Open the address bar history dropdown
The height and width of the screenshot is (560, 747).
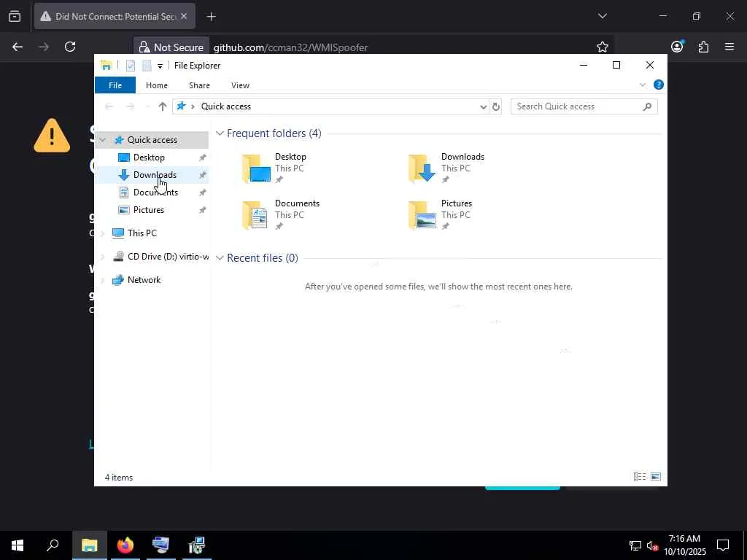pos(483,106)
